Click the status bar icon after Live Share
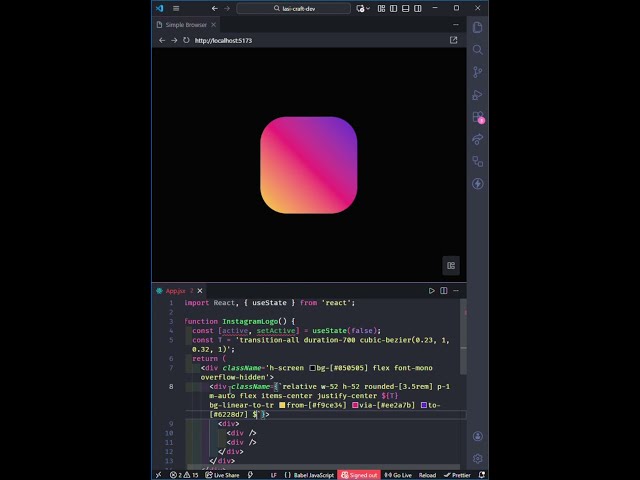640x480 pixels. [x=250, y=475]
